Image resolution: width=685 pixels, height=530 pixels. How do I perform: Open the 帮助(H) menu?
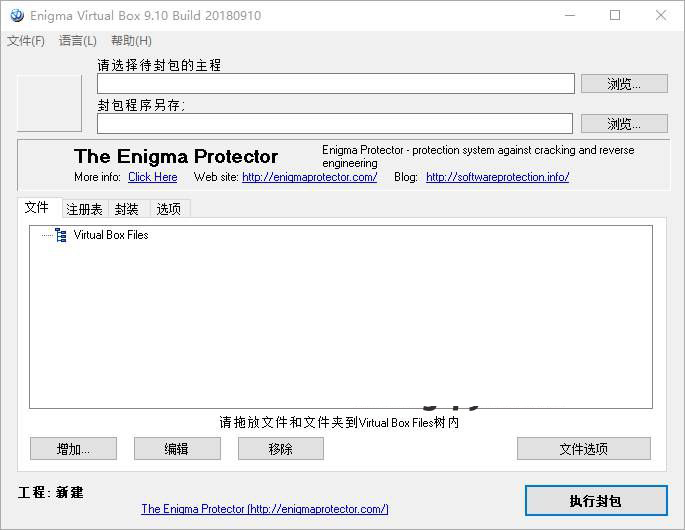coord(131,41)
